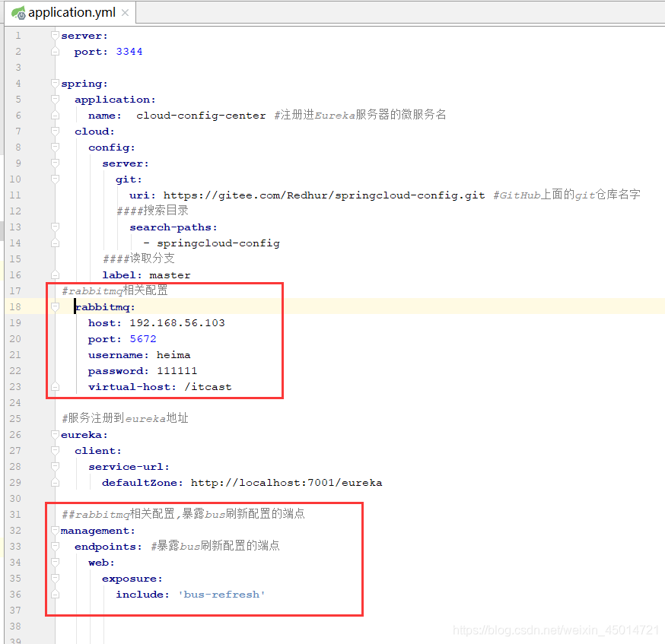This screenshot has width=665, height=644.
Task: Click the Spring leaf icon on application.yml tab
Action: [19, 13]
